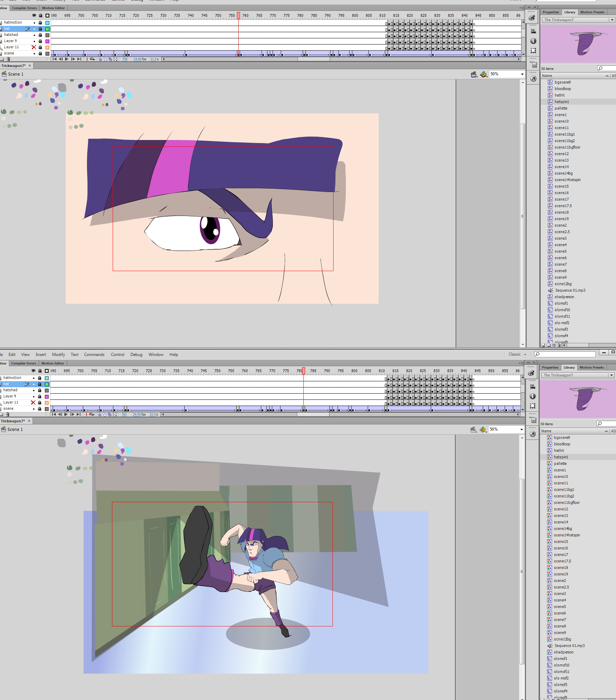Click the Name column header in upper library
The height and width of the screenshot is (700, 616).
(x=547, y=76)
